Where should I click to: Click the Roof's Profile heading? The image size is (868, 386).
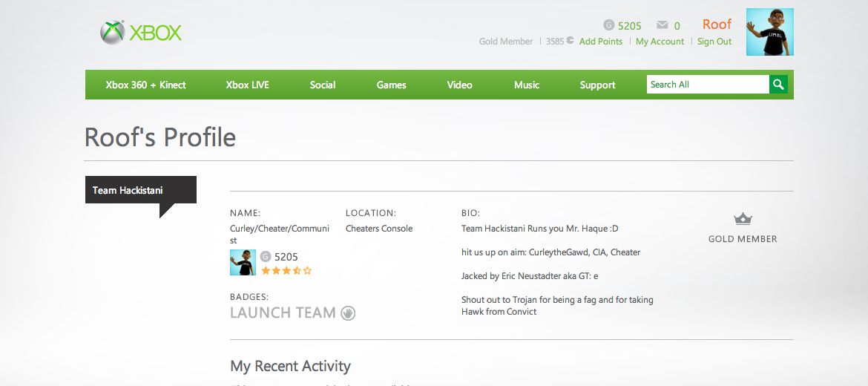point(160,137)
